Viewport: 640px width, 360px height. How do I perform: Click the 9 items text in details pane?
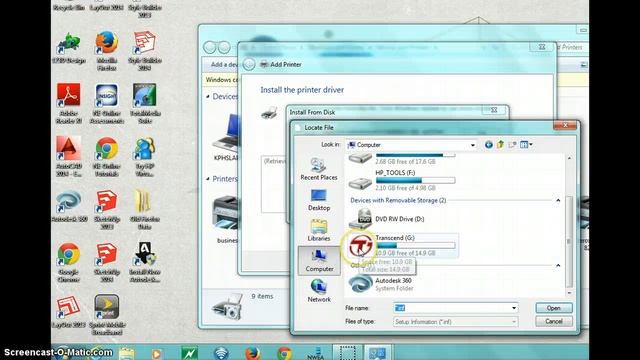(262, 296)
